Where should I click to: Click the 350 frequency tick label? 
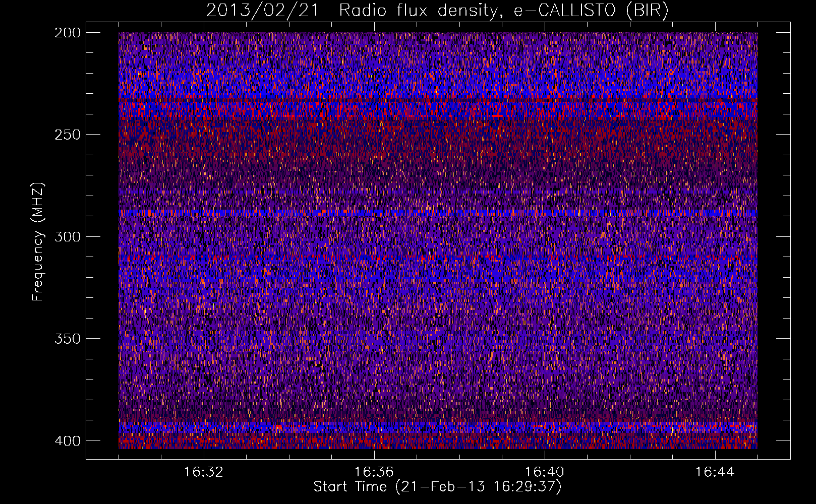(x=67, y=339)
